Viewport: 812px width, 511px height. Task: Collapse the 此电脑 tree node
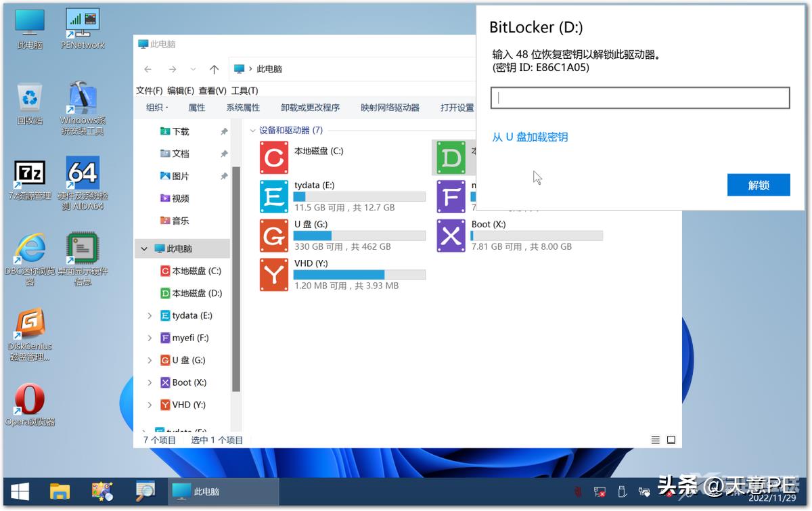[144, 249]
